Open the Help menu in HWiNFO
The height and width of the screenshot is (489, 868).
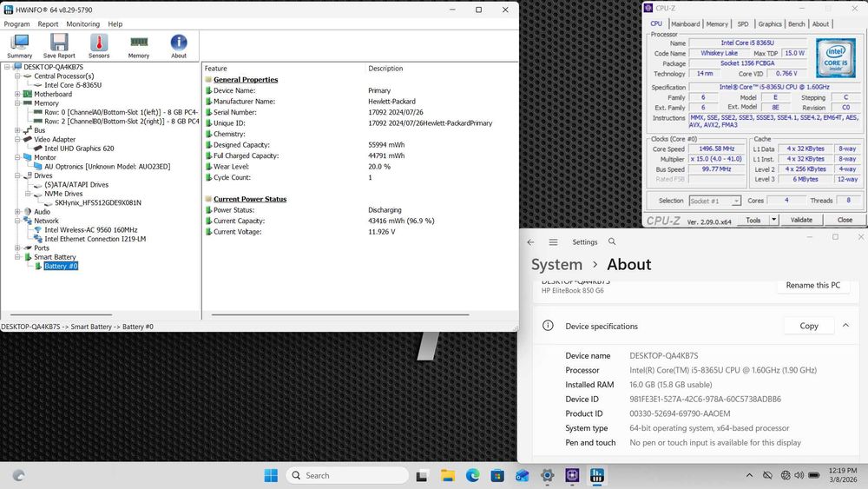coord(115,24)
